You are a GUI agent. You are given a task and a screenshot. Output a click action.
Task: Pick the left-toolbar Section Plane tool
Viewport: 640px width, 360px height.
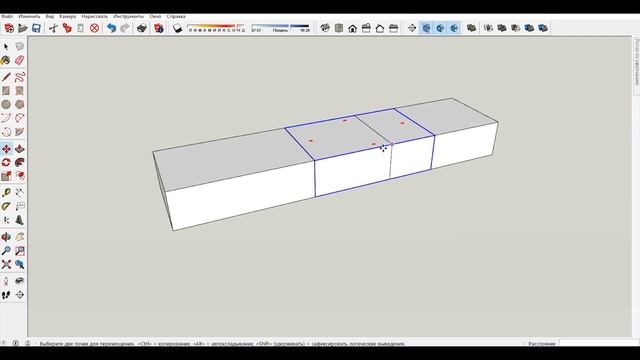19,295
